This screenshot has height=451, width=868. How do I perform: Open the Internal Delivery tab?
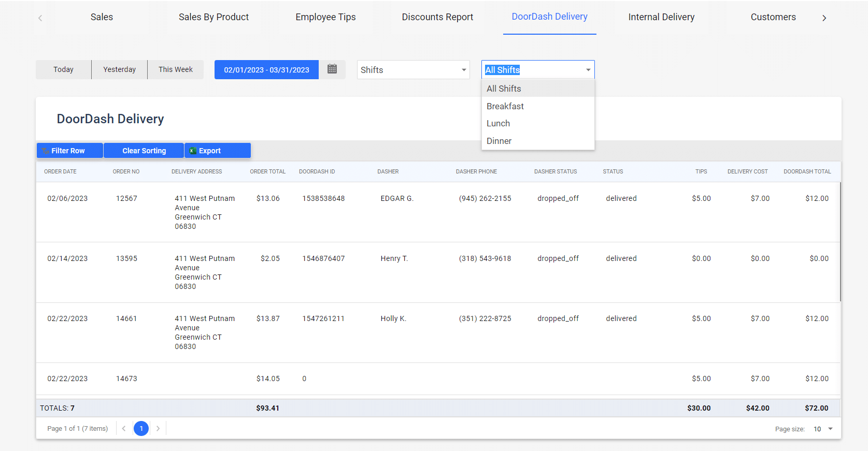click(661, 17)
